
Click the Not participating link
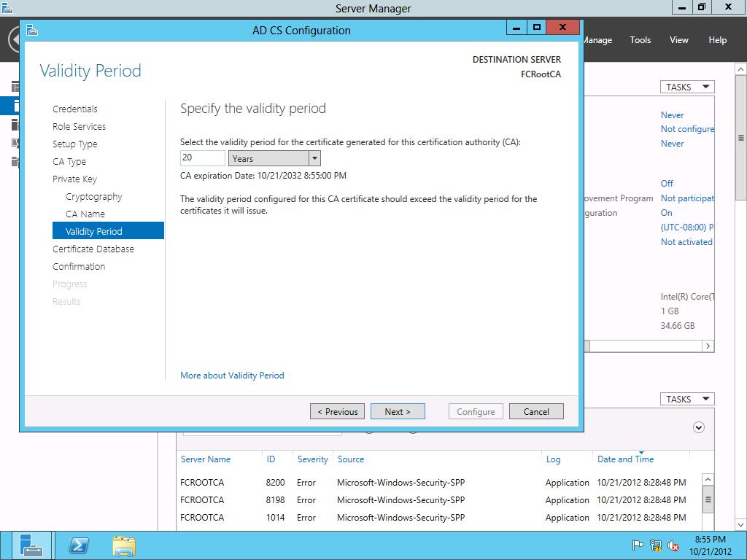coord(687,198)
